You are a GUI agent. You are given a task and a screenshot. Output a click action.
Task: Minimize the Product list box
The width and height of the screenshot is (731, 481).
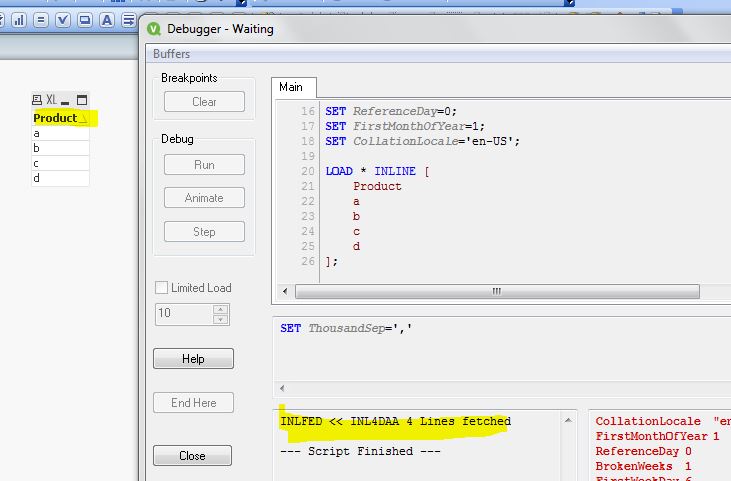coord(65,101)
